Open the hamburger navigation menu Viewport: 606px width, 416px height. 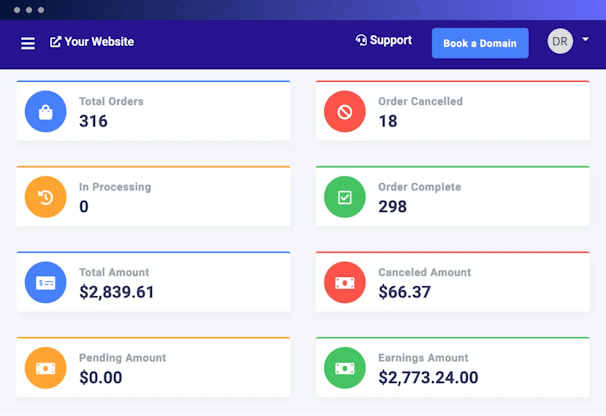click(28, 43)
